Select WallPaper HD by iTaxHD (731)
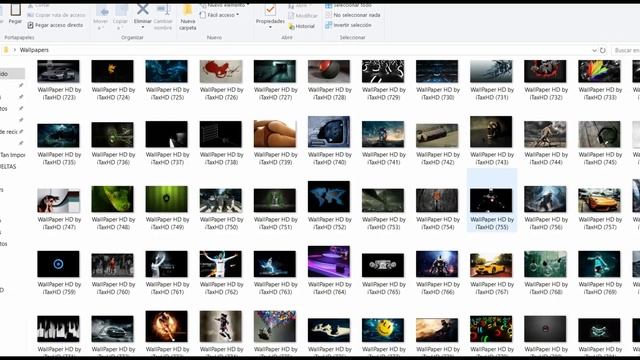 491,80
